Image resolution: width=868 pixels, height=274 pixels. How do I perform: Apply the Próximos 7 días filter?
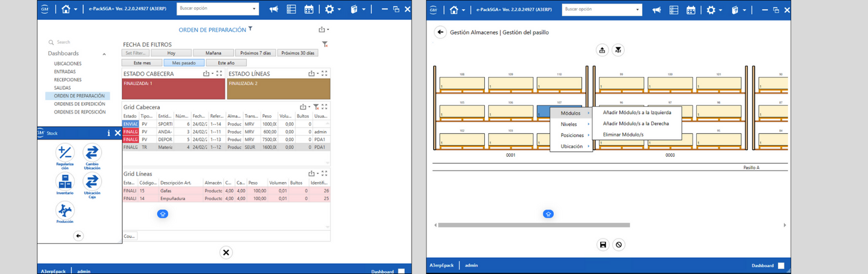tap(255, 53)
